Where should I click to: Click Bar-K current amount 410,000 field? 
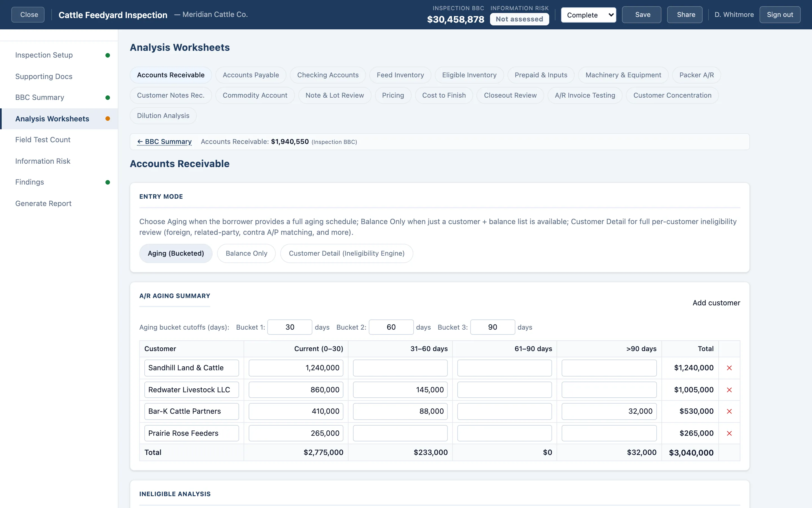296,411
